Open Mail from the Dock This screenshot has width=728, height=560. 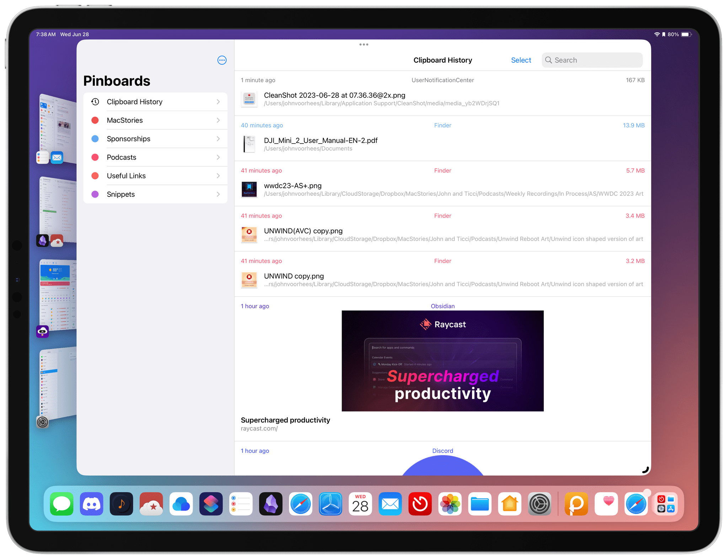point(390,504)
